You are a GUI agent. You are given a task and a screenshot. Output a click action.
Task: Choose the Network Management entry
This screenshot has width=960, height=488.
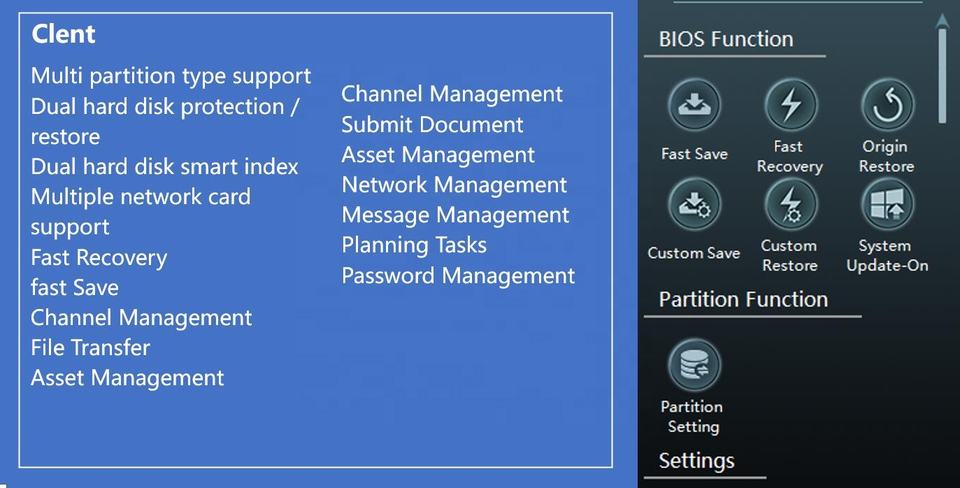pos(454,185)
